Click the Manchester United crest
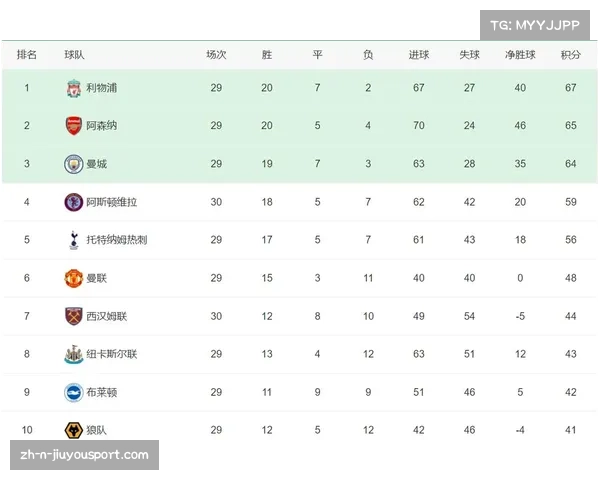Screen dimensions: 600x480 [73, 278]
